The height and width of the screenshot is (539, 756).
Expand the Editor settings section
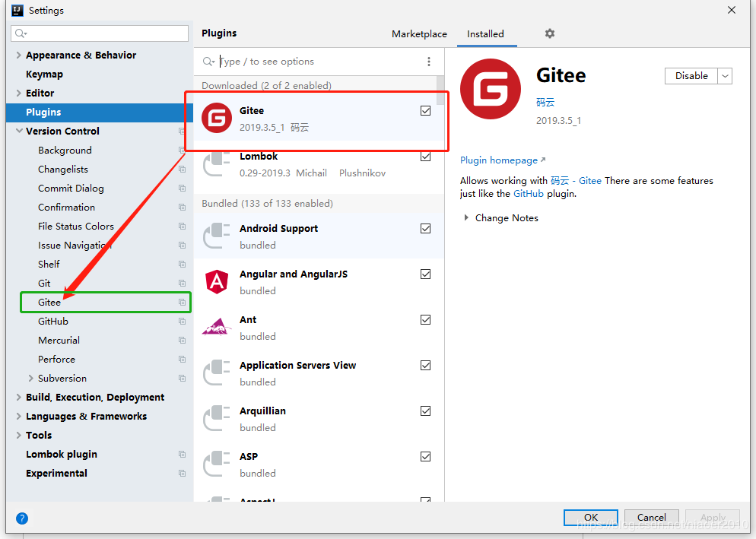pos(18,93)
